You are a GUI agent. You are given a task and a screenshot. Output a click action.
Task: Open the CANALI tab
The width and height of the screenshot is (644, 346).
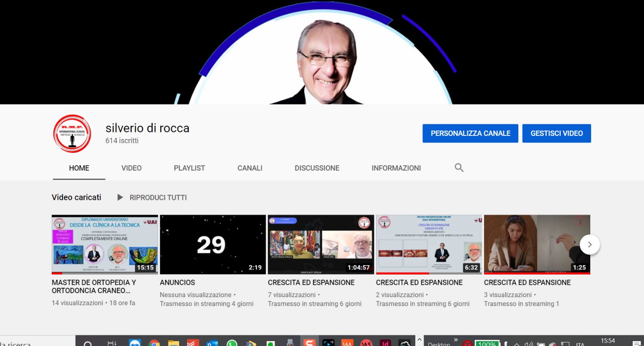click(x=250, y=168)
